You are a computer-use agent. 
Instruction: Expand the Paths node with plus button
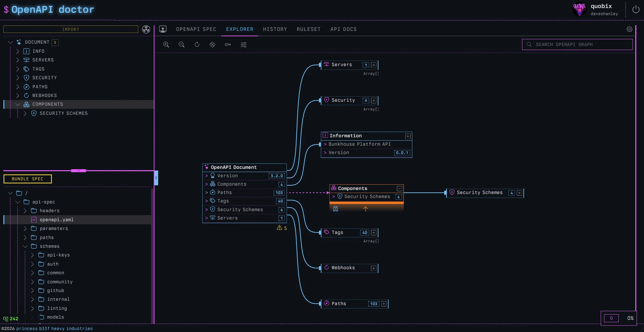click(384, 304)
